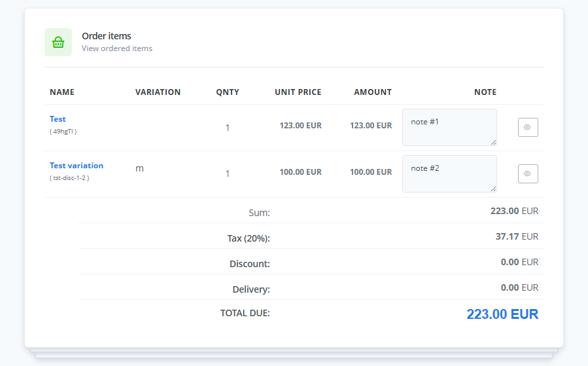Select the View ordered items subtitle
The height and width of the screenshot is (366, 588).
pyautogui.click(x=117, y=48)
